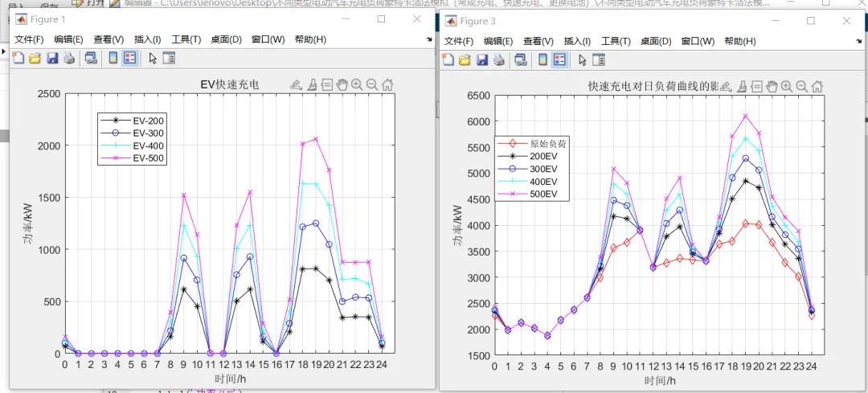
Task: Open 帮助(H) menu in Figure 3
Action: point(740,42)
